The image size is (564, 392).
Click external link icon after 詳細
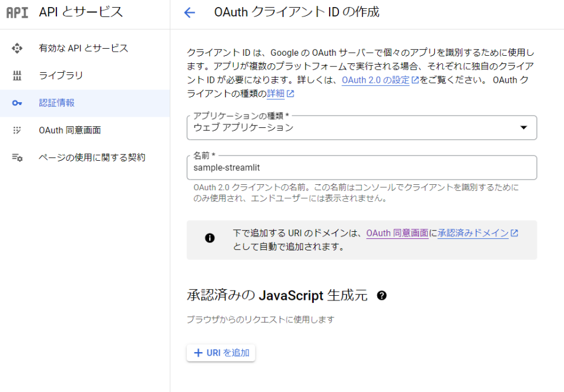click(290, 94)
